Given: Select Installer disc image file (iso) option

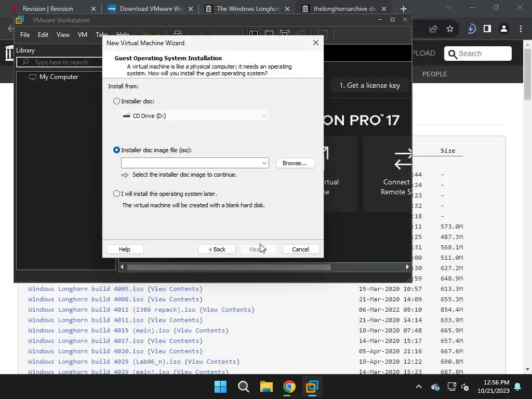Looking at the screenshot, I should click(x=116, y=150).
